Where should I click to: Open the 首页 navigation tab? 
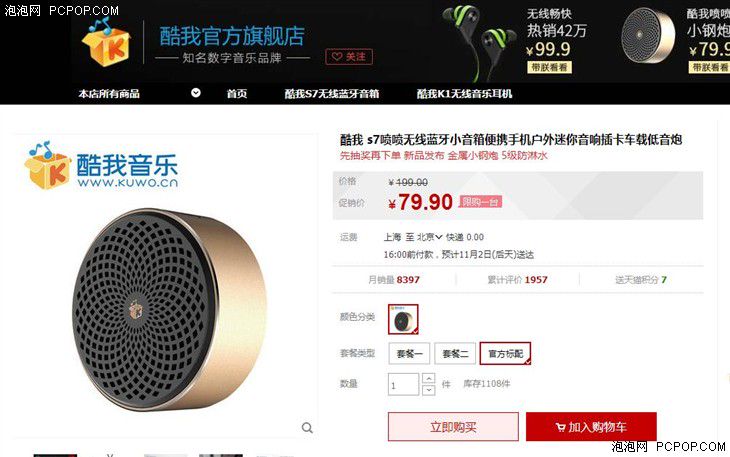pyautogui.click(x=237, y=94)
